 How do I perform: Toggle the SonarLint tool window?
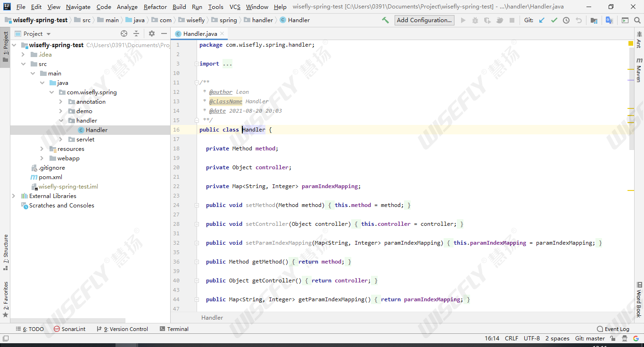[69, 329]
